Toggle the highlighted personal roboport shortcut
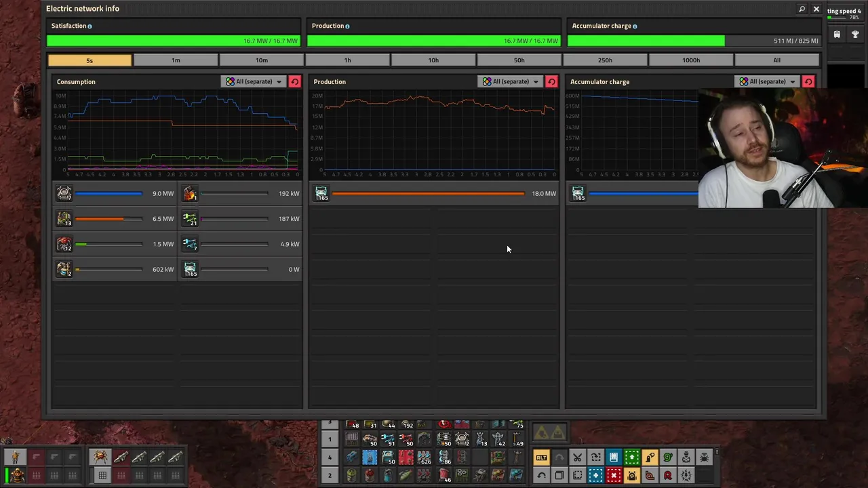Screen dimensions: 868x488 [x=650, y=457]
